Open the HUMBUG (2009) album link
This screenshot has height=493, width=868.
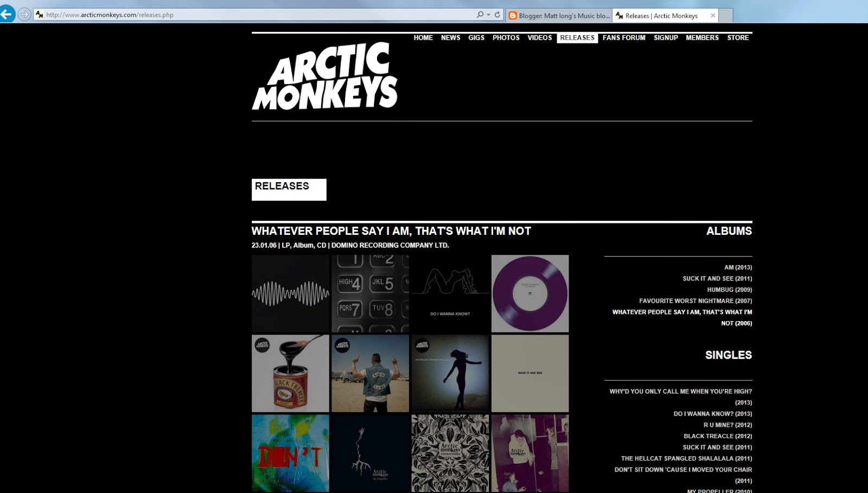point(729,290)
